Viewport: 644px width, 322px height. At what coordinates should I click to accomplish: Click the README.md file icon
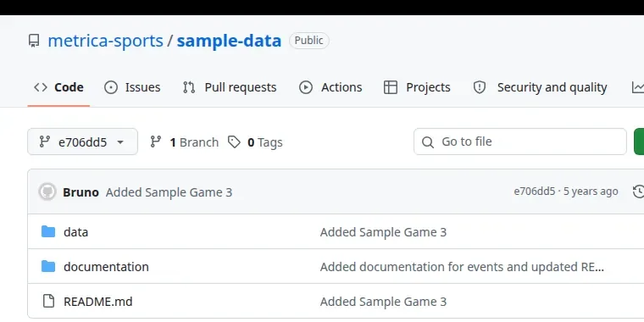pyautogui.click(x=48, y=301)
